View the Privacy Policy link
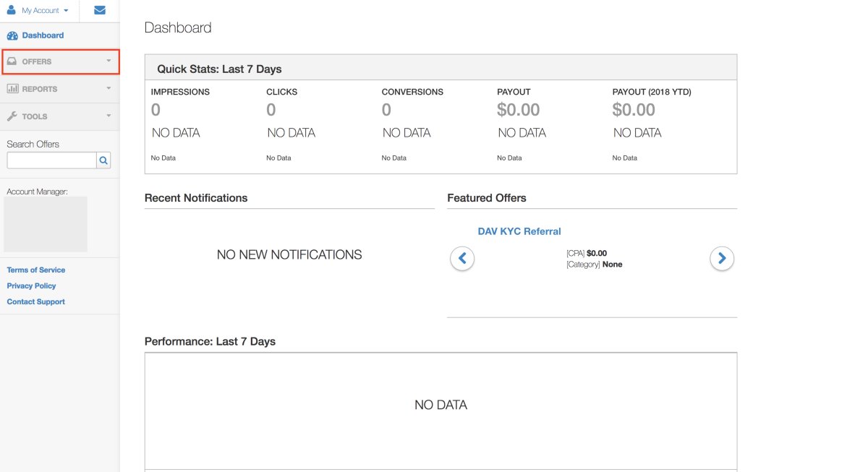Image resolution: width=868 pixels, height=472 pixels. coord(31,286)
